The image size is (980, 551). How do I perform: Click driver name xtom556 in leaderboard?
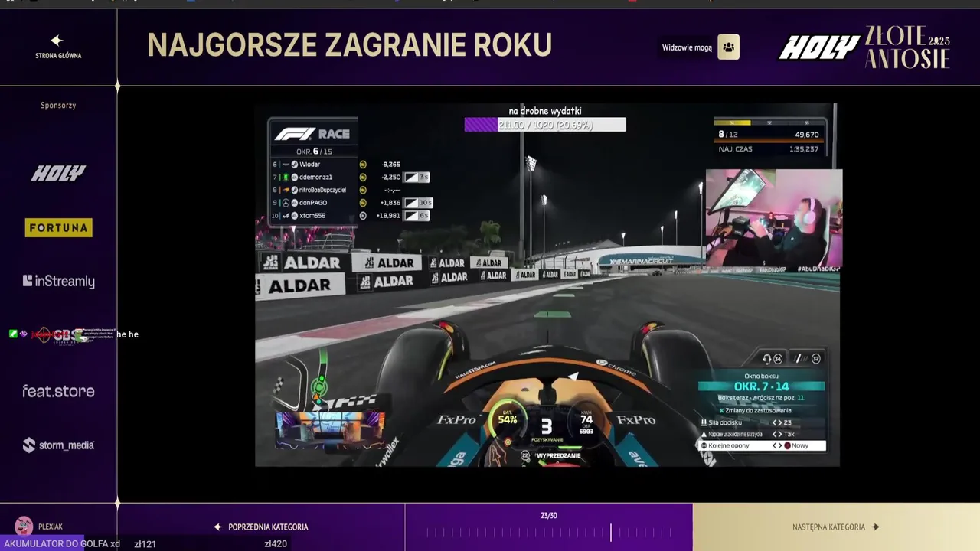click(x=312, y=216)
